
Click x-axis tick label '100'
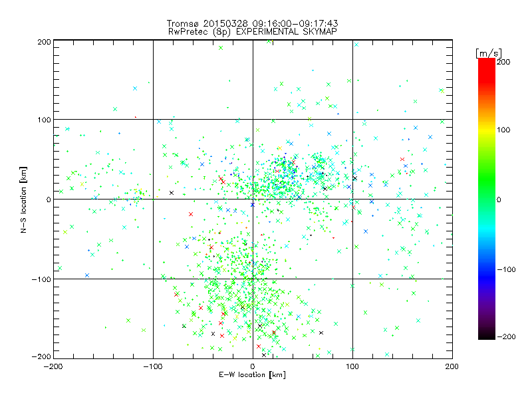[x=352, y=367]
